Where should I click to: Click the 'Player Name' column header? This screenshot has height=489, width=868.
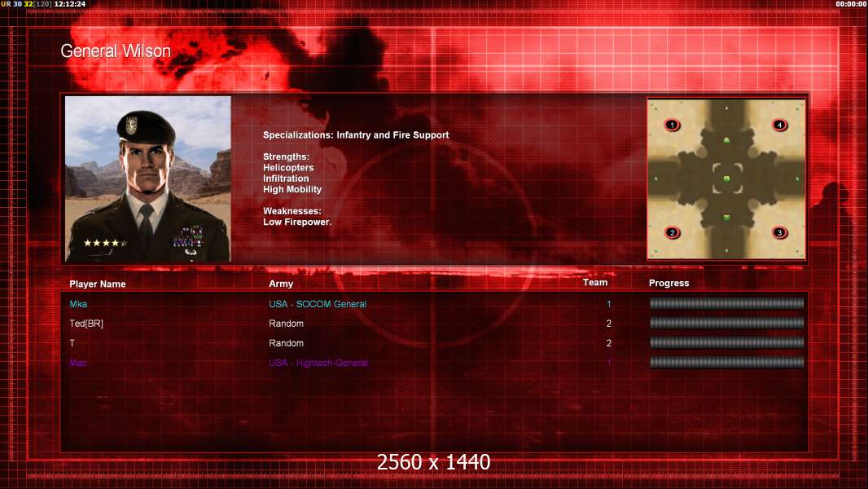coord(98,284)
